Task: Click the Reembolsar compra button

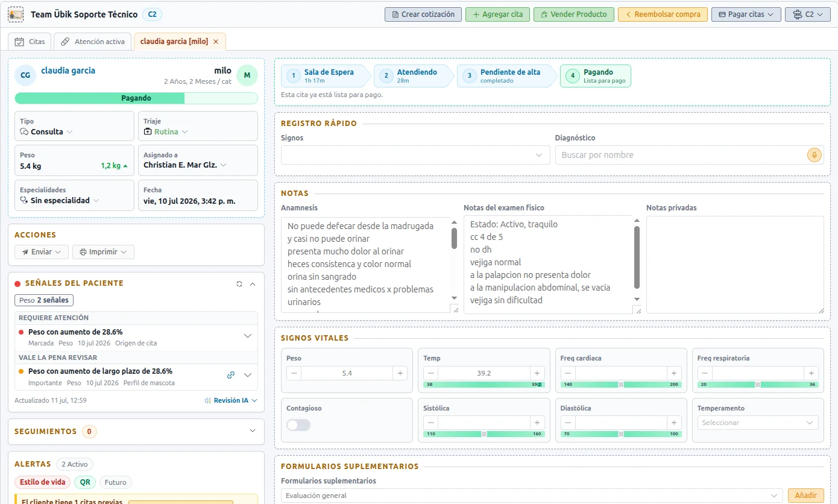Action: [663, 14]
